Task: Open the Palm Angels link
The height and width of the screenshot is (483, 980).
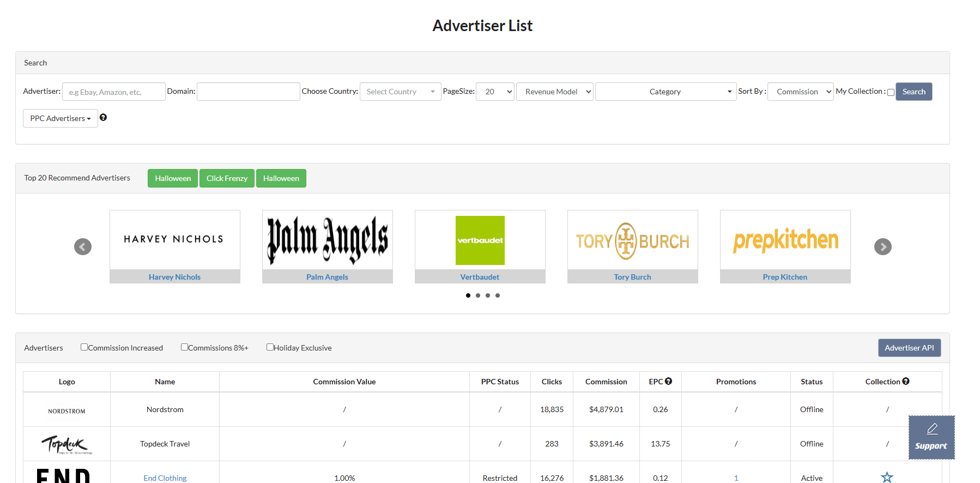Action: point(328,277)
